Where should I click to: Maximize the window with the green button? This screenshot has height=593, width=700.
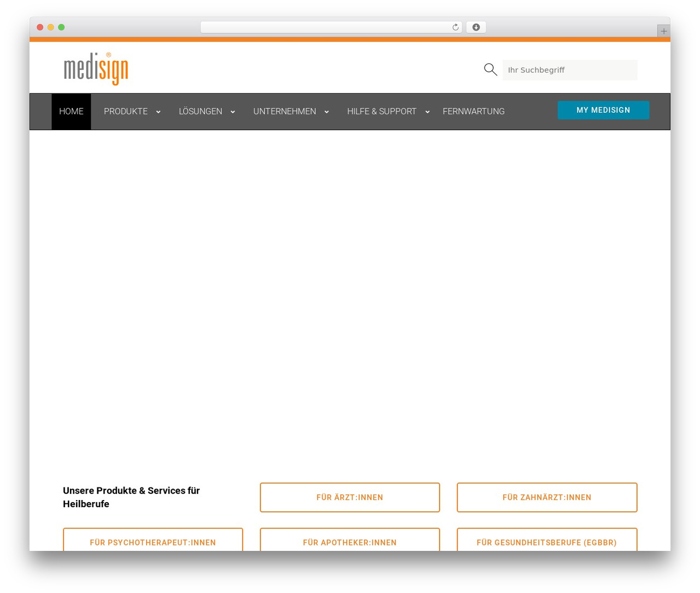[x=61, y=27]
